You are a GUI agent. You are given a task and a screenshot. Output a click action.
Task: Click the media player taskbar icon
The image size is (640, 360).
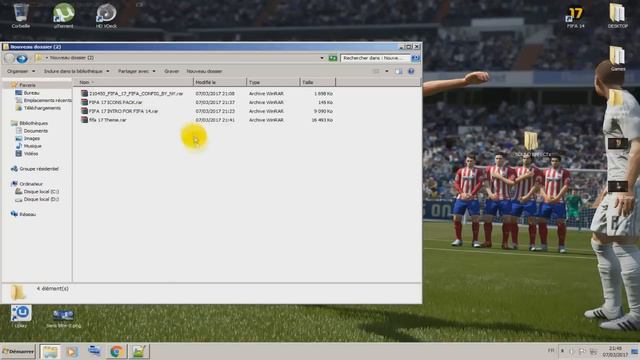point(72,351)
